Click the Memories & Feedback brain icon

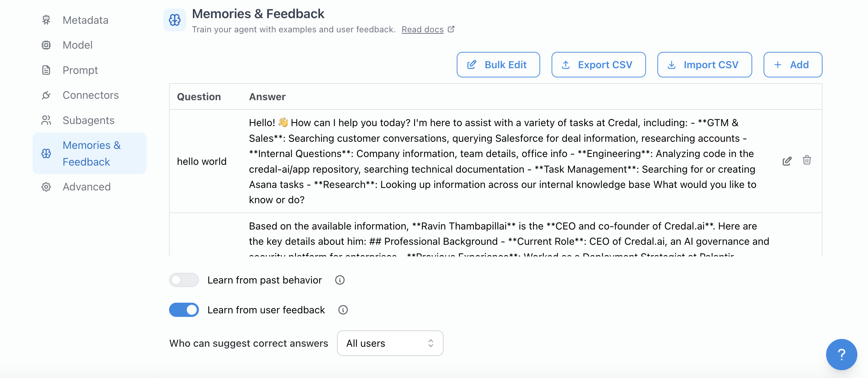46,153
